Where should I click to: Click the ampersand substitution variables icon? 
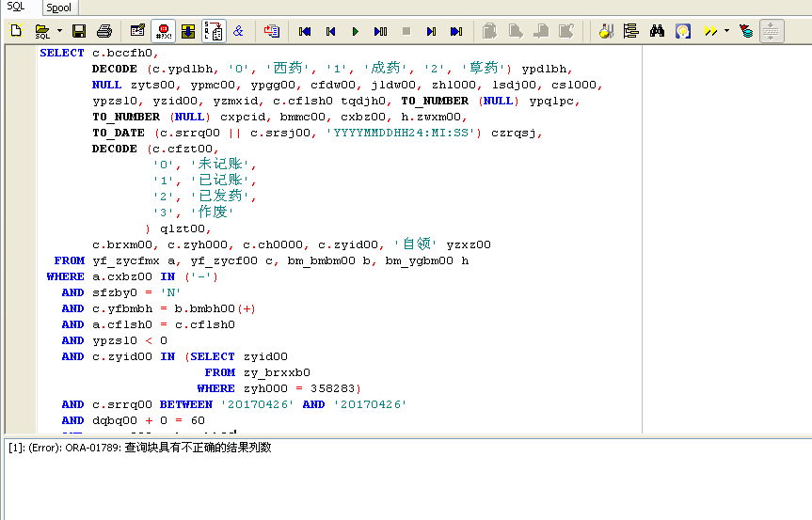[x=238, y=31]
